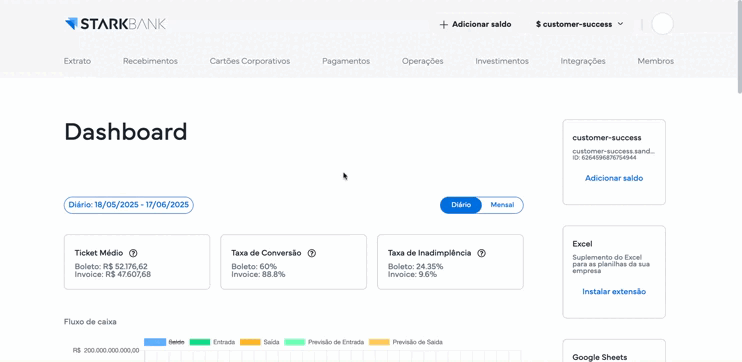Screen dimensions: 742x362
Task: Switch view to Diário
Action: (x=461, y=205)
